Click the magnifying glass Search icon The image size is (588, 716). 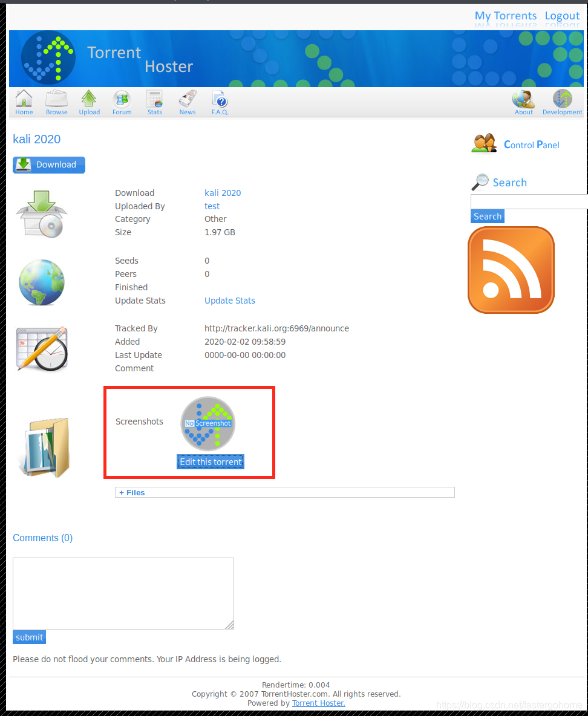coord(480,182)
